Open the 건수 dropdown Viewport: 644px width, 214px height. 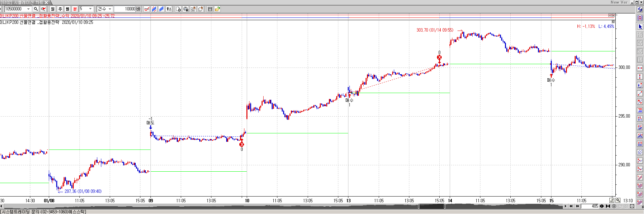110,9
